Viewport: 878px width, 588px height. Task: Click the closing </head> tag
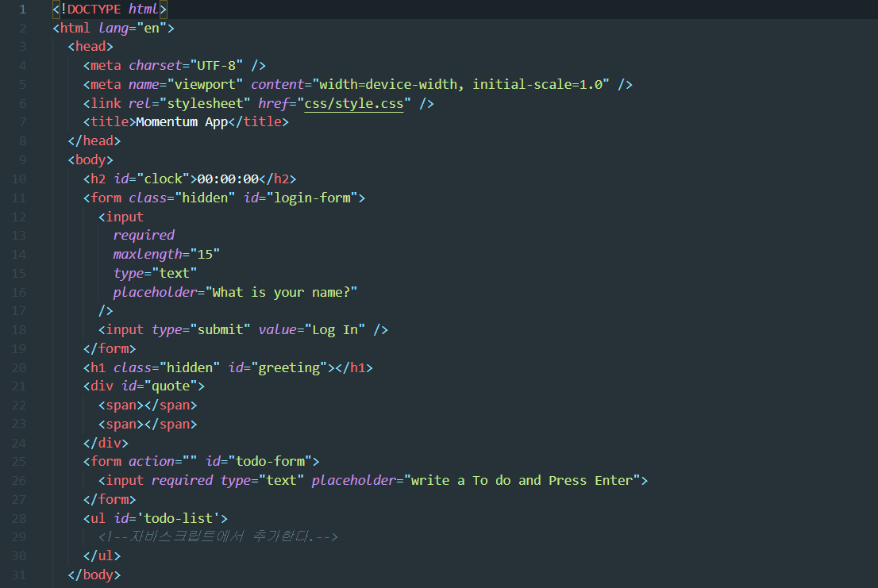[94, 141]
